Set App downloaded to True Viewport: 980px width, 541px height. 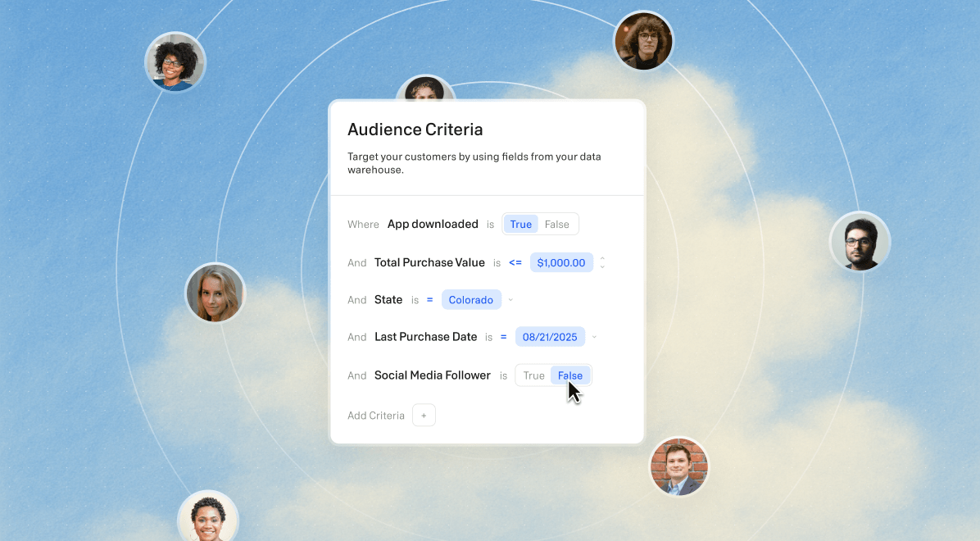click(520, 225)
